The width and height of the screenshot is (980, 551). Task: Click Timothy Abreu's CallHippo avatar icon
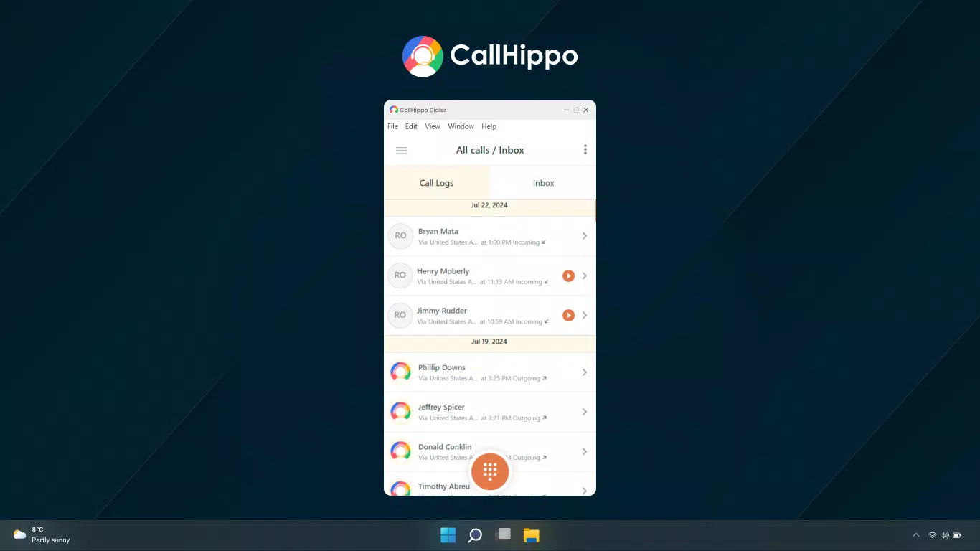point(400,489)
